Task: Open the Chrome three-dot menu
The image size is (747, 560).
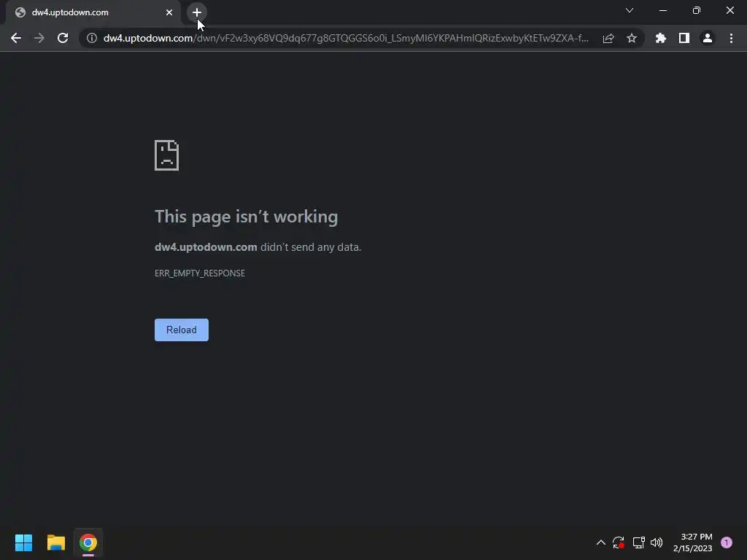Action: (731, 38)
